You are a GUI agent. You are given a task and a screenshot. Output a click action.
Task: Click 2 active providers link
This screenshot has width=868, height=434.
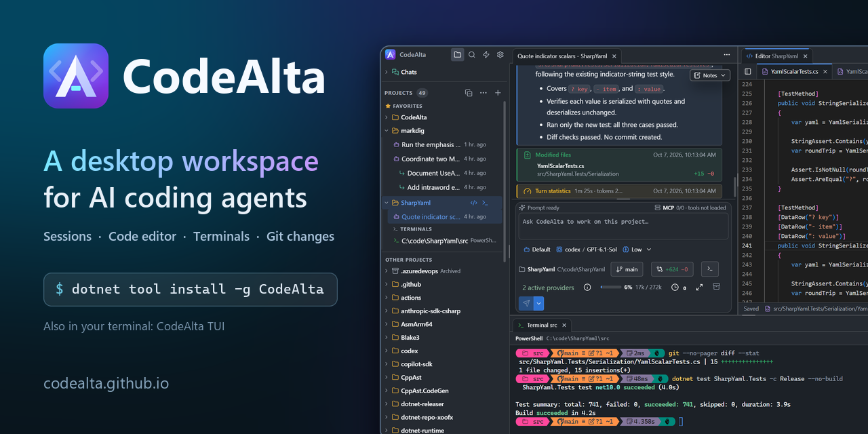coord(548,288)
